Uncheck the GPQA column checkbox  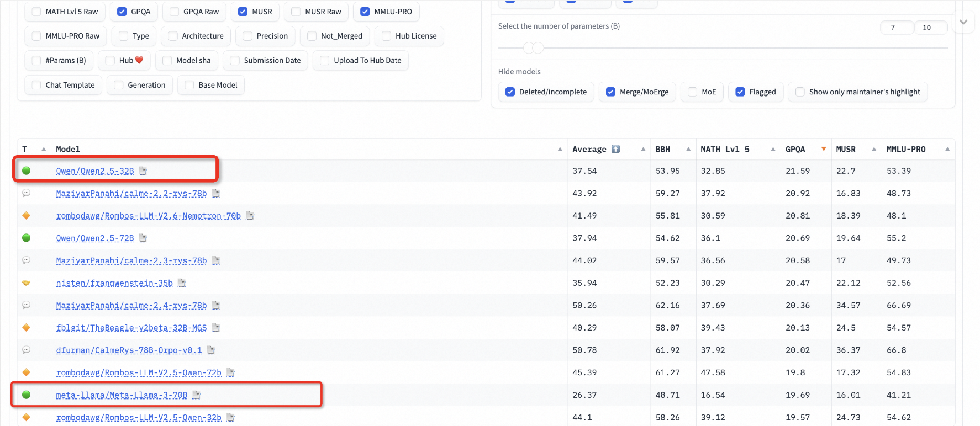122,12
